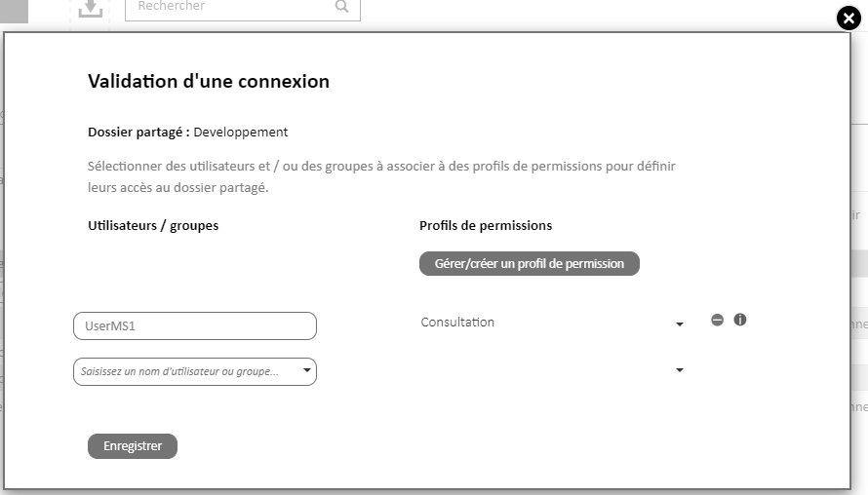Expand the user or group combo box arrow
The height and width of the screenshot is (495, 868).
tap(306, 370)
